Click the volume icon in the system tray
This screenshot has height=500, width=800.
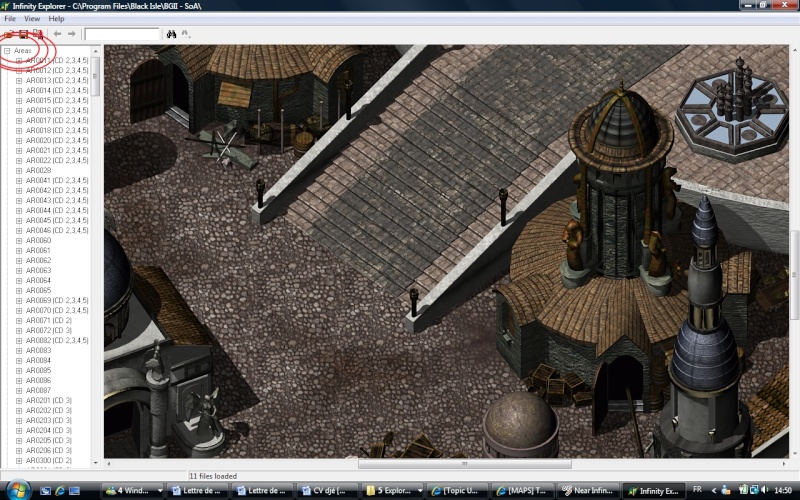(x=764, y=490)
